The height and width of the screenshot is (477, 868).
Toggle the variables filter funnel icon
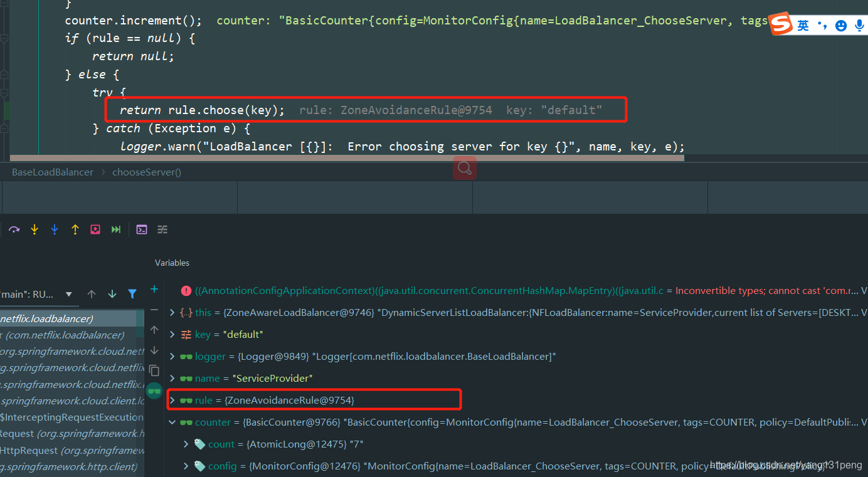(133, 293)
